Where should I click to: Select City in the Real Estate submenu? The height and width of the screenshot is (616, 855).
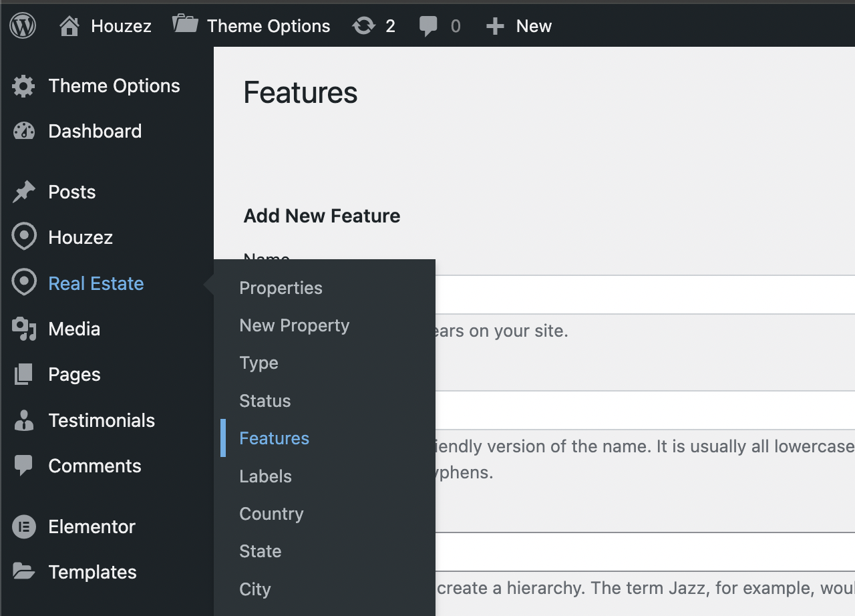[x=255, y=589]
